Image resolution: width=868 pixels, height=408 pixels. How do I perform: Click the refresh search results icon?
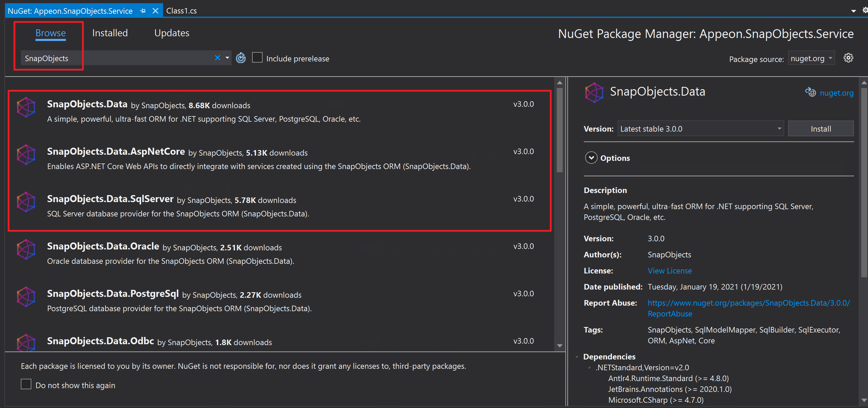tap(241, 58)
